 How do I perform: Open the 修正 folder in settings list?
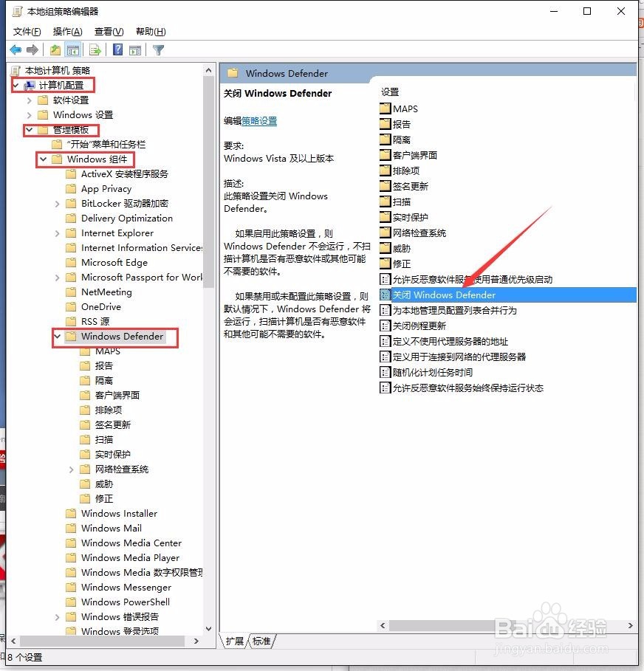point(395,264)
